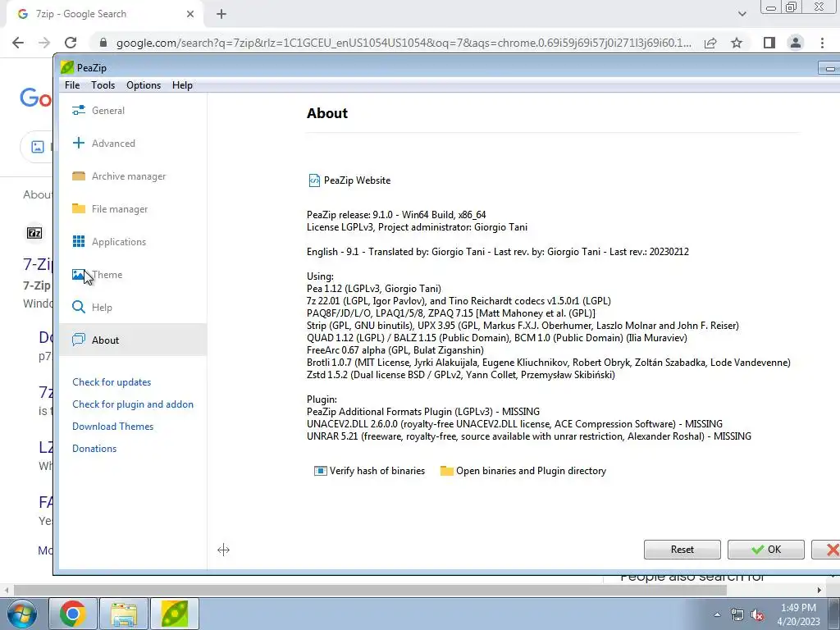Click the Chrome profile avatar icon

[x=796, y=43]
